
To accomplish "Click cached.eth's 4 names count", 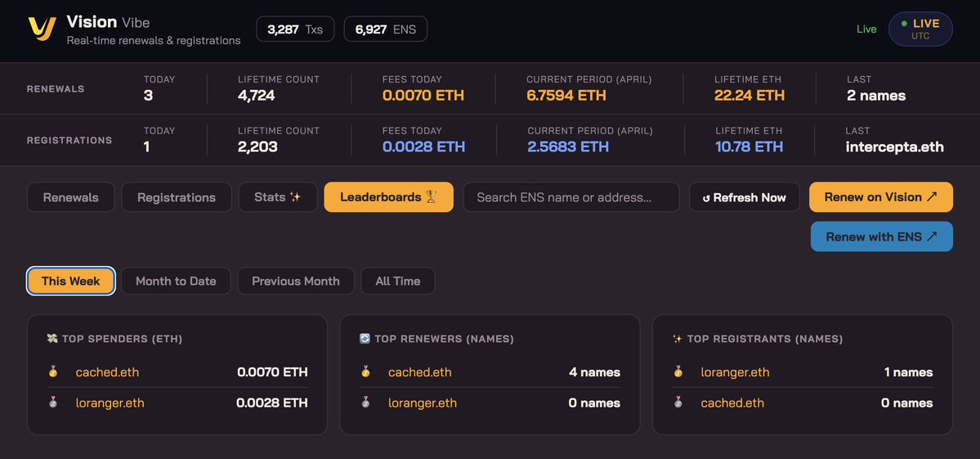I will tap(594, 372).
